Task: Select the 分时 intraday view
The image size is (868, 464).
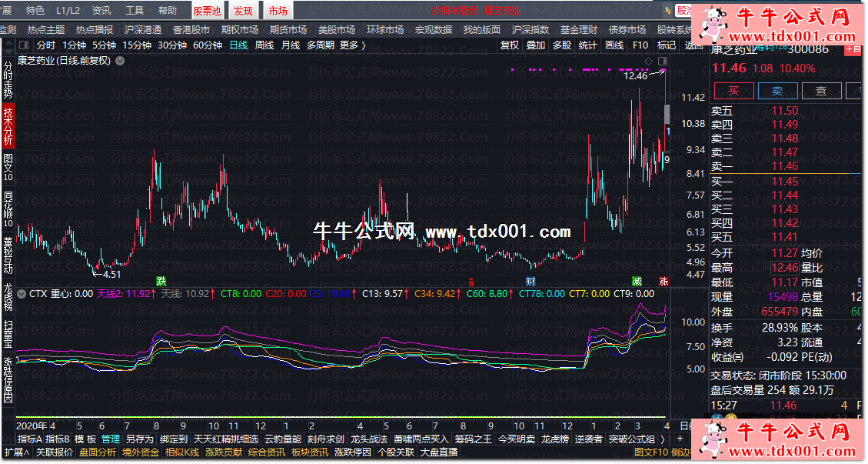Action: [x=46, y=45]
